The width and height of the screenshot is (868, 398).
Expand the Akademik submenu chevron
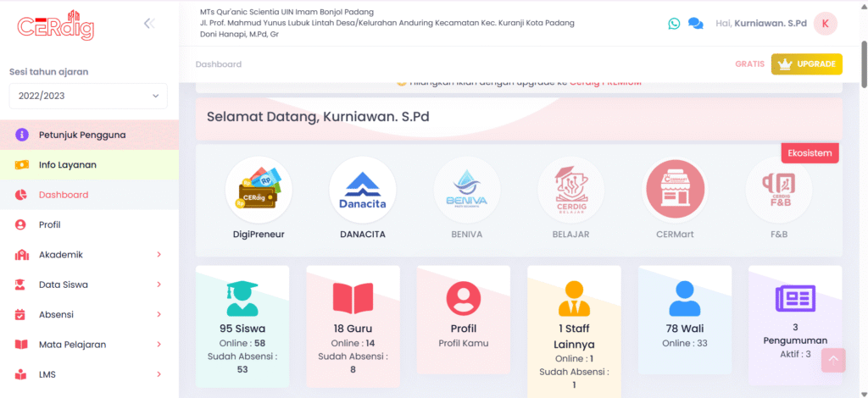(159, 255)
